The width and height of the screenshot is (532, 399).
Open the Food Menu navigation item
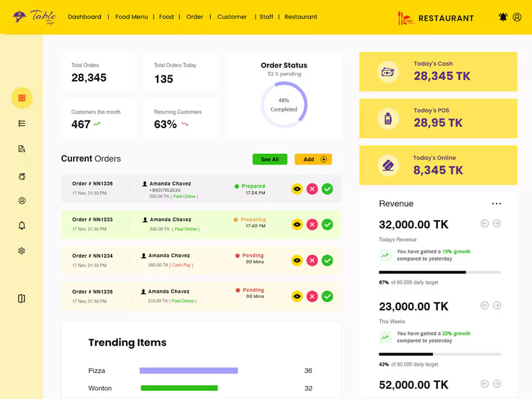(x=131, y=17)
